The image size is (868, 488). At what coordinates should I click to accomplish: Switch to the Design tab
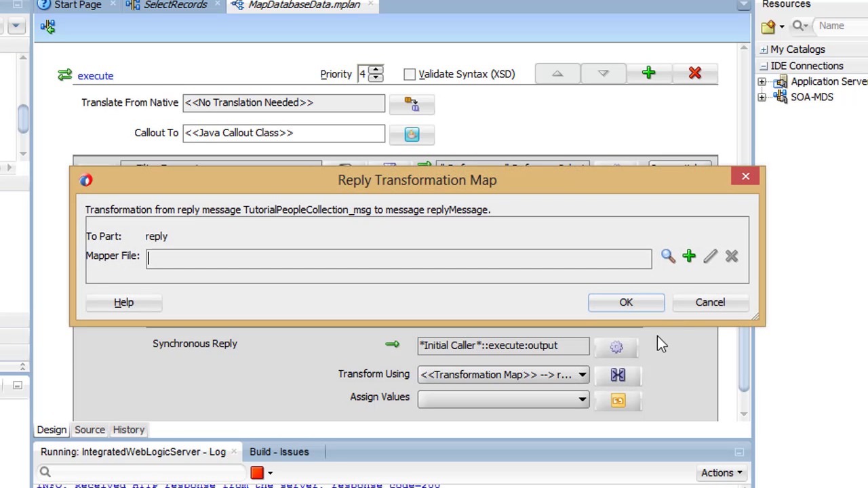(52, 430)
